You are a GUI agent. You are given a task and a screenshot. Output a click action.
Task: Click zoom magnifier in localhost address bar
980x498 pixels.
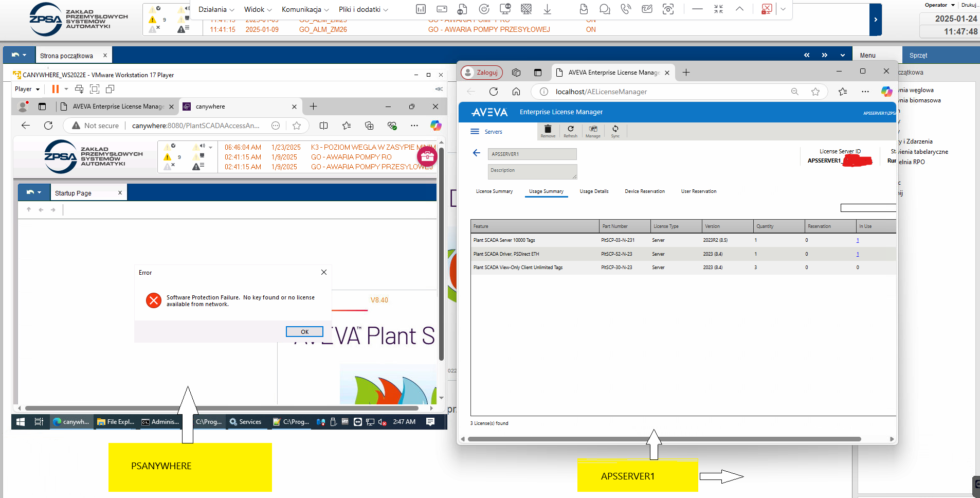[x=794, y=92]
